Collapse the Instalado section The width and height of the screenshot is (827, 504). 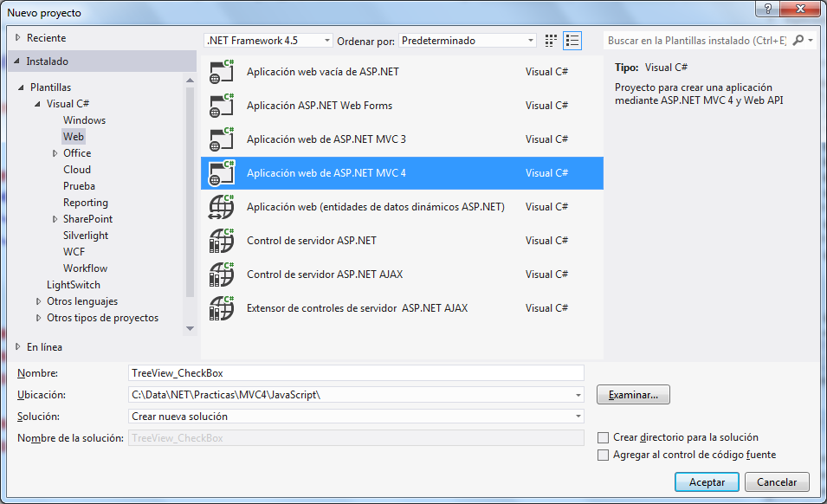(16, 61)
